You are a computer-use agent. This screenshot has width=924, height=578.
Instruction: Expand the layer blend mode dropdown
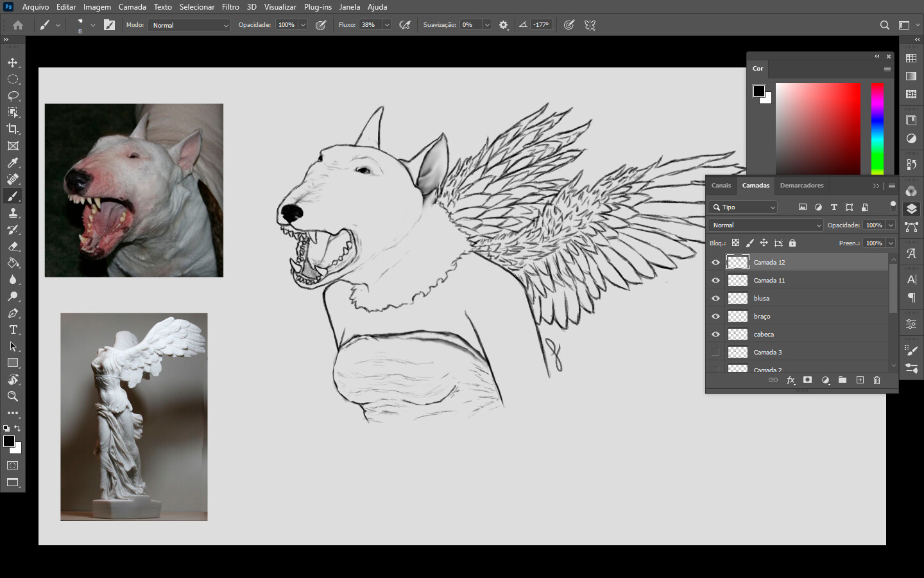tap(766, 225)
